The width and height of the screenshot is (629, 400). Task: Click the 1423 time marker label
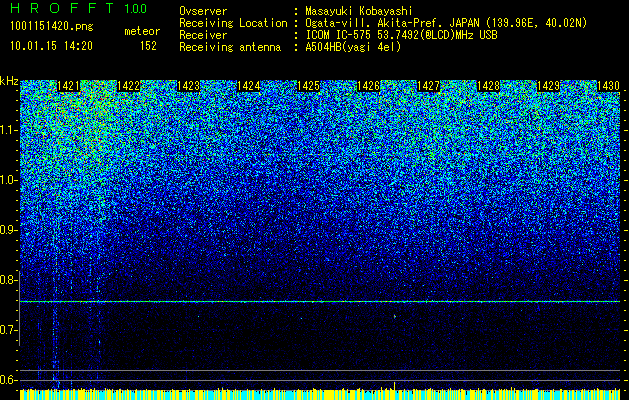point(189,86)
